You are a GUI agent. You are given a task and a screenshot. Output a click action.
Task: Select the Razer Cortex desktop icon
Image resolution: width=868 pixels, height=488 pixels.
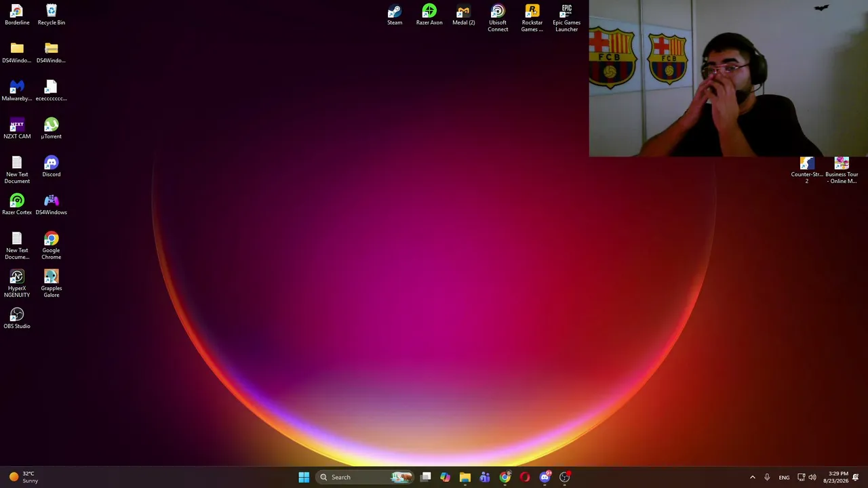(x=17, y=205)
